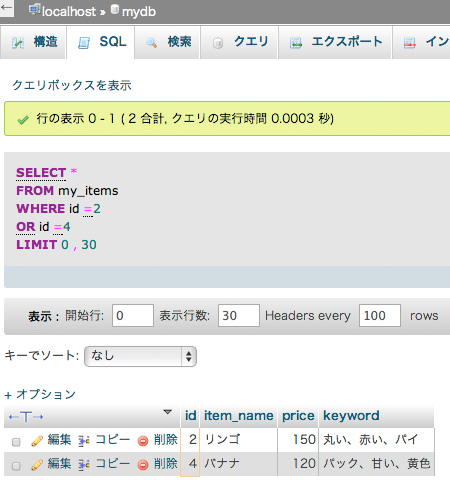Switch to the SQL tab
Viewport: 450px width, 480px height.
coord(101,42)
